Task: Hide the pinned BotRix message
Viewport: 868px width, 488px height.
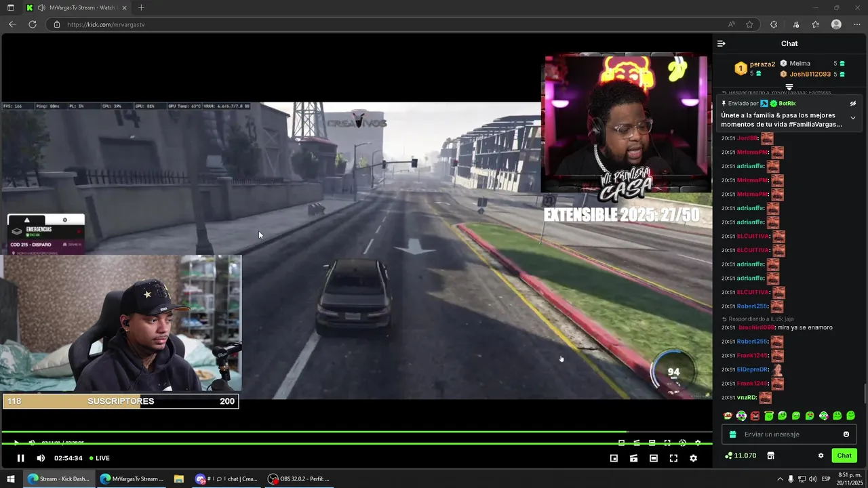Action: (853, 104)
